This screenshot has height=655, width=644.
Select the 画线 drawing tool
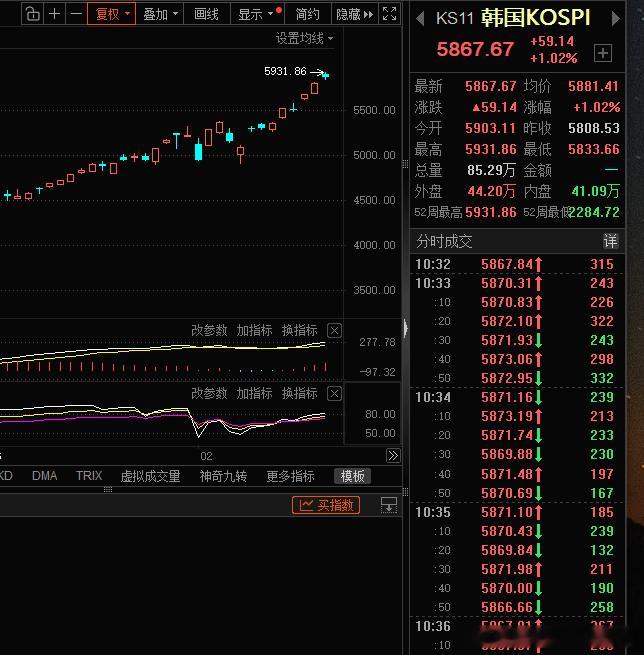(206, 14)
